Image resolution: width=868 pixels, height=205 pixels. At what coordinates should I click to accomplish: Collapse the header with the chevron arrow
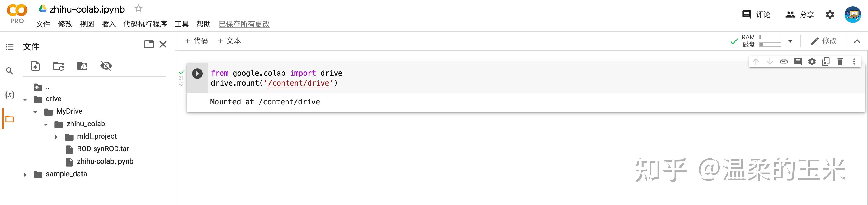[x=857, y=41]
